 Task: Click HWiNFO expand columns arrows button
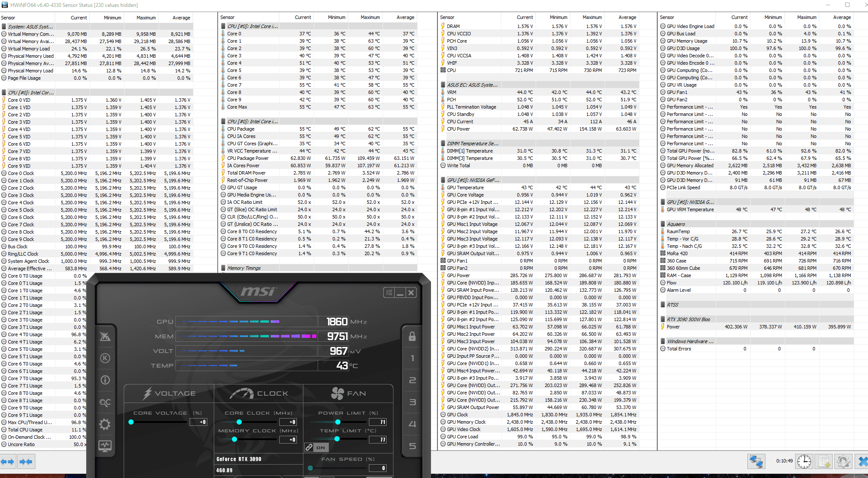(x=8, y=462)
